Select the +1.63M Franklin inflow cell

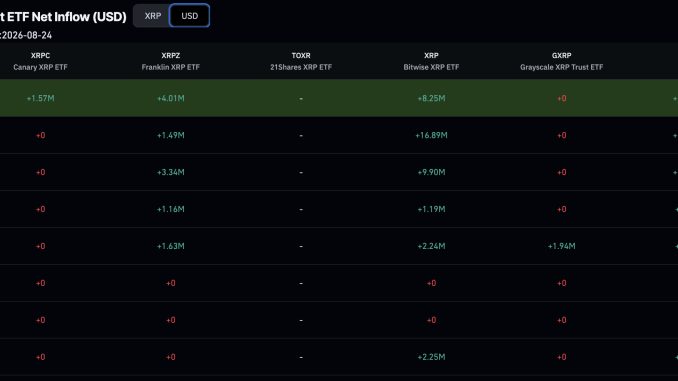click(x=171, y=246)
